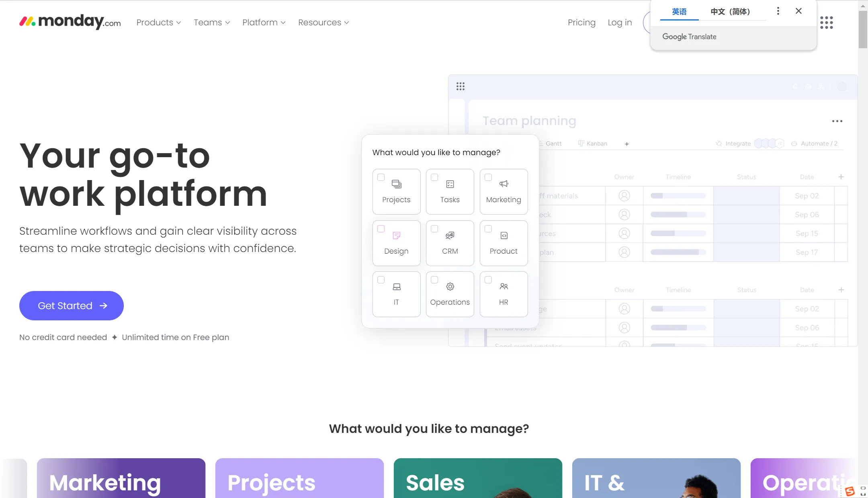Select the Log in menu item
Screen dimensions: 868x498
[620, 22]
